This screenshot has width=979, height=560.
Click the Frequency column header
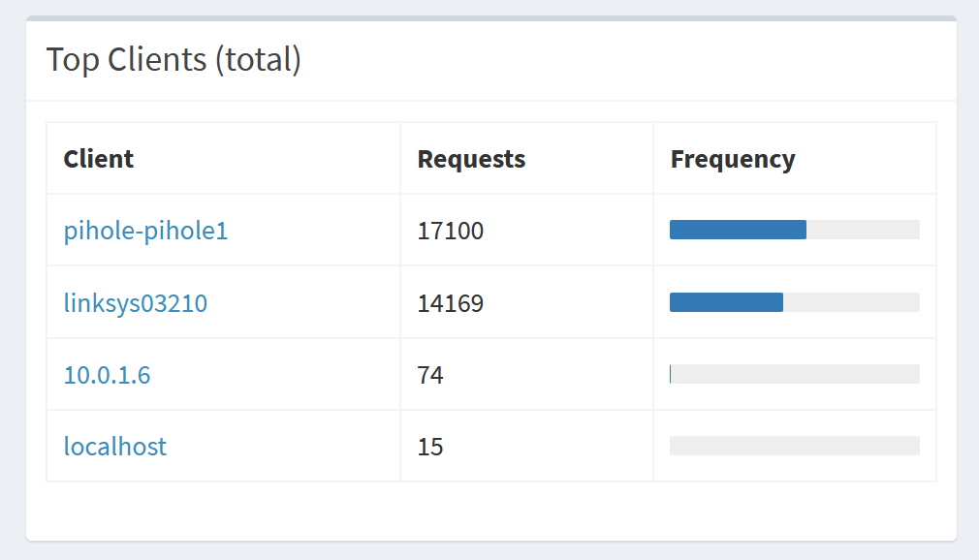point(733,159)
